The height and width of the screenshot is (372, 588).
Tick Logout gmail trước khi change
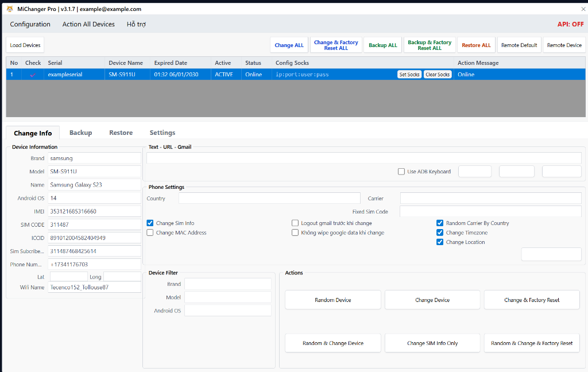click(295, 223)
